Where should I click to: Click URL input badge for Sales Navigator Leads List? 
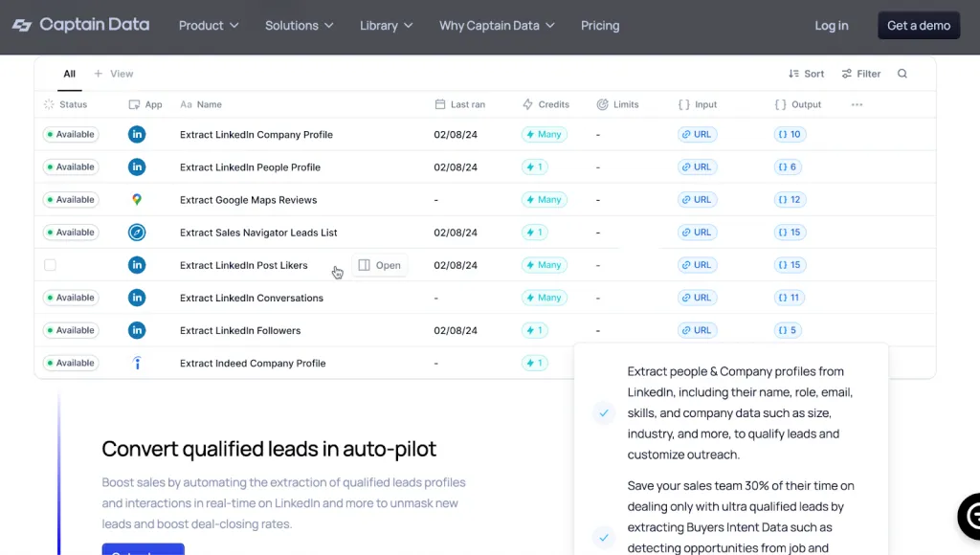click(697, 233)
